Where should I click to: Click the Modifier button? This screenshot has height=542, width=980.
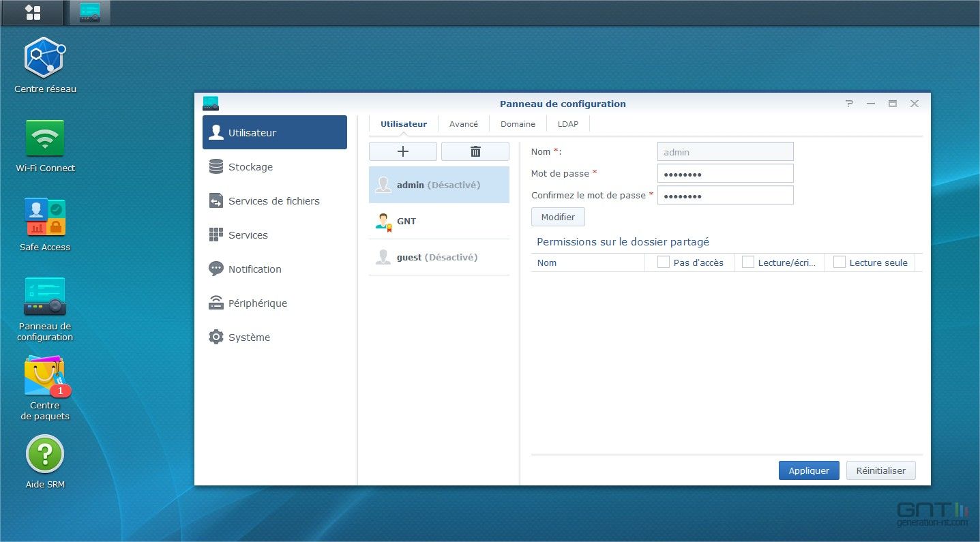558,217
